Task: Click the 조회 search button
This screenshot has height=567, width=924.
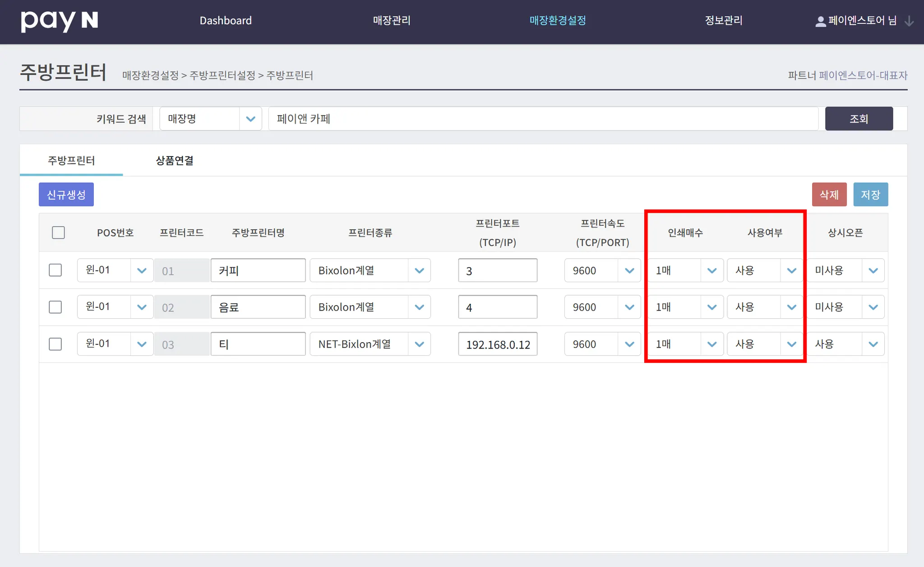Action: [859, 119]
